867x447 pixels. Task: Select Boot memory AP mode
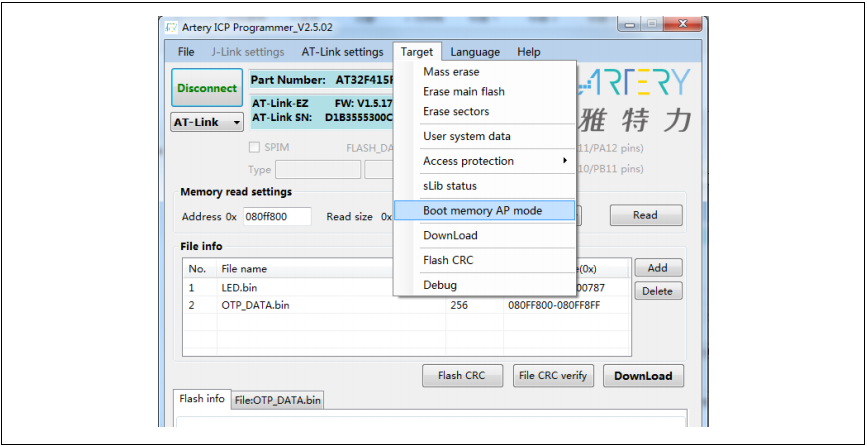[x=484, y=210]
